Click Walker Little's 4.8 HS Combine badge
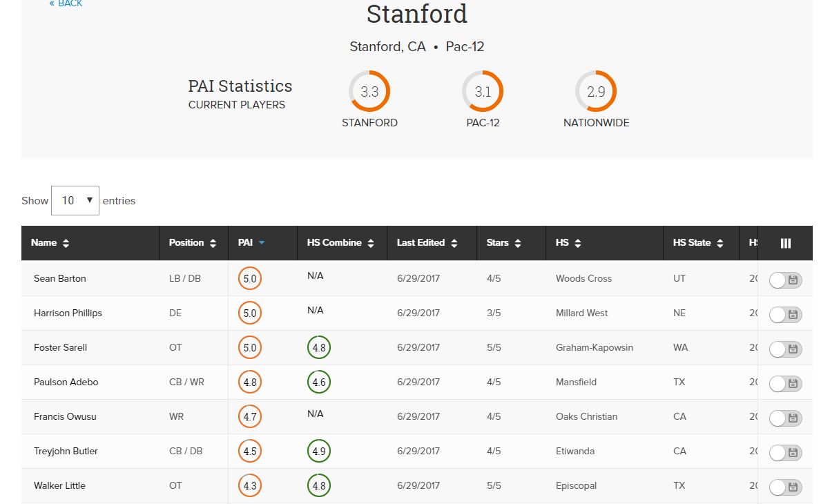The width and height of the screenshot is (830, 504). [x=319, y=486]
